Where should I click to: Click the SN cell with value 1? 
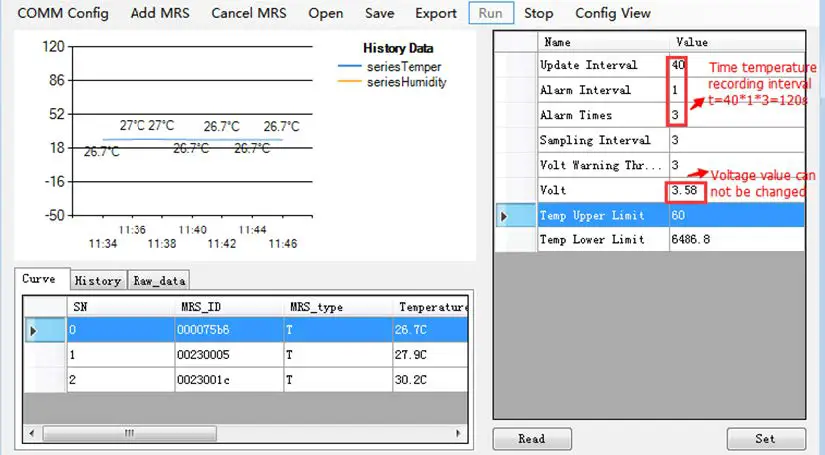click(x=120, y=355)
